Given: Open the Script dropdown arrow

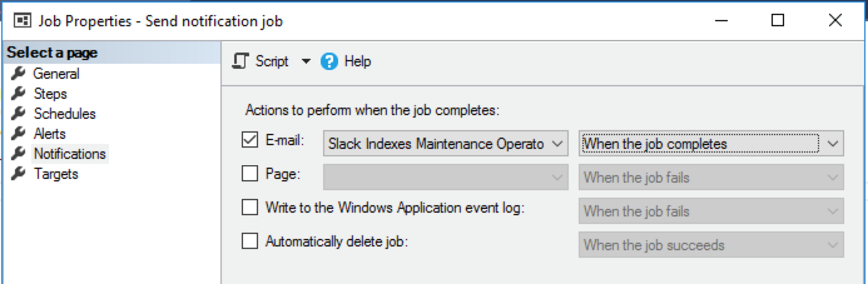Looking at the screenshot, I should 306,61.
